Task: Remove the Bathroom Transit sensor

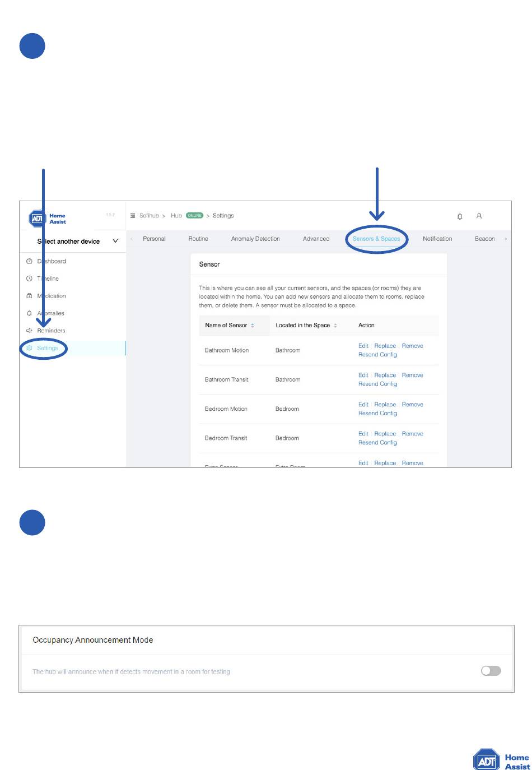Action: [x=413, y=375]
